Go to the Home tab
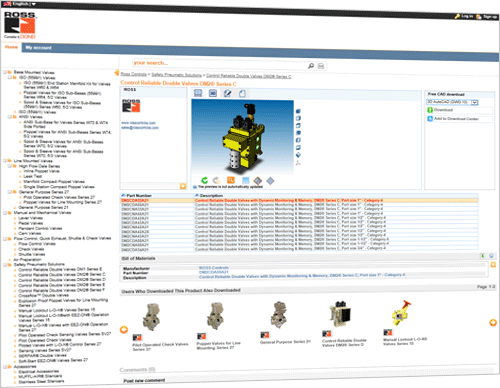The height and width of the screenshot is (388, 500). (11, 47)
